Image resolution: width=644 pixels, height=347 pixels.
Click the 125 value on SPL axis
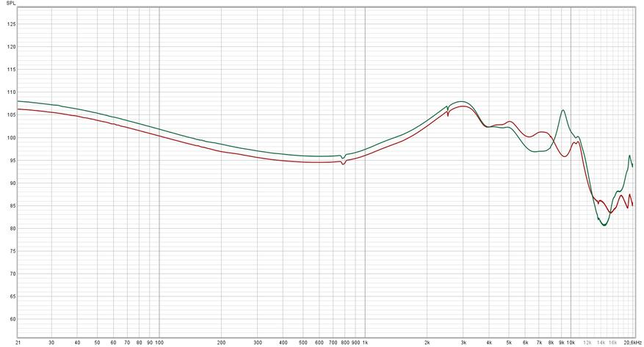tap(11, 24)
